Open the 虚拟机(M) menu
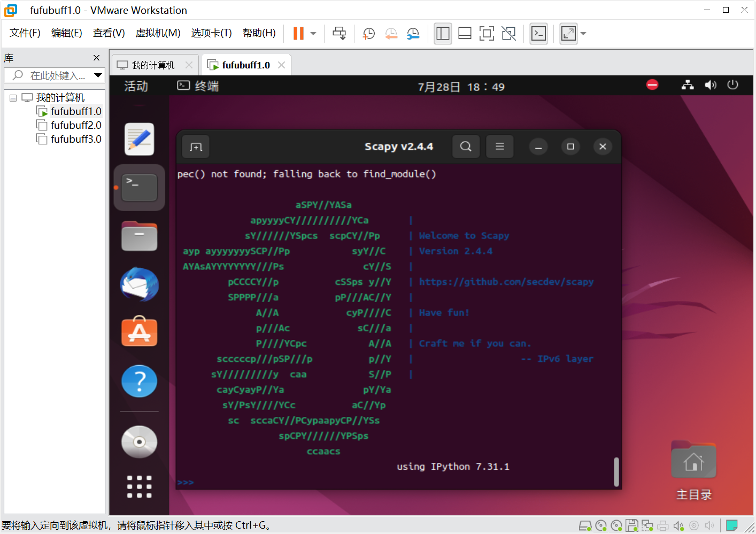 tap(158, 33)
